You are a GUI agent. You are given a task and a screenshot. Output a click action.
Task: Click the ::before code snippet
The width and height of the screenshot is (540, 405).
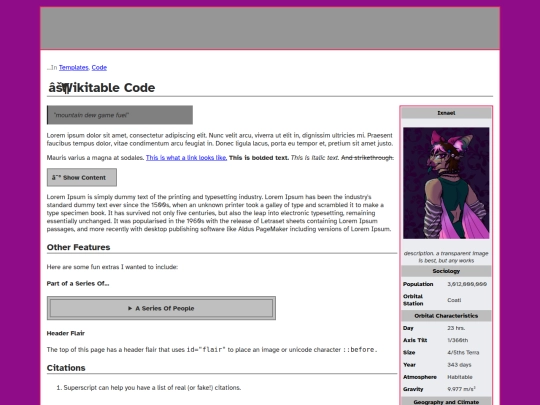point(360,350)
